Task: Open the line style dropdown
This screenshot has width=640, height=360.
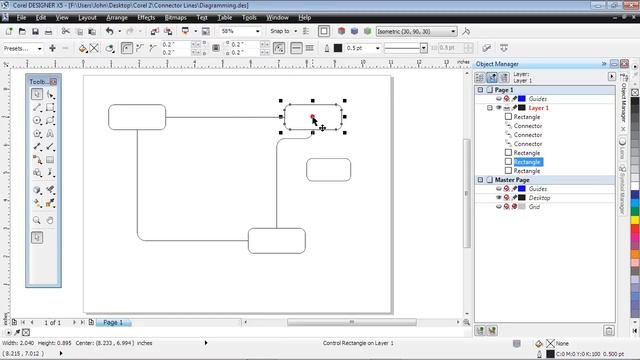Action: (424, 48)
